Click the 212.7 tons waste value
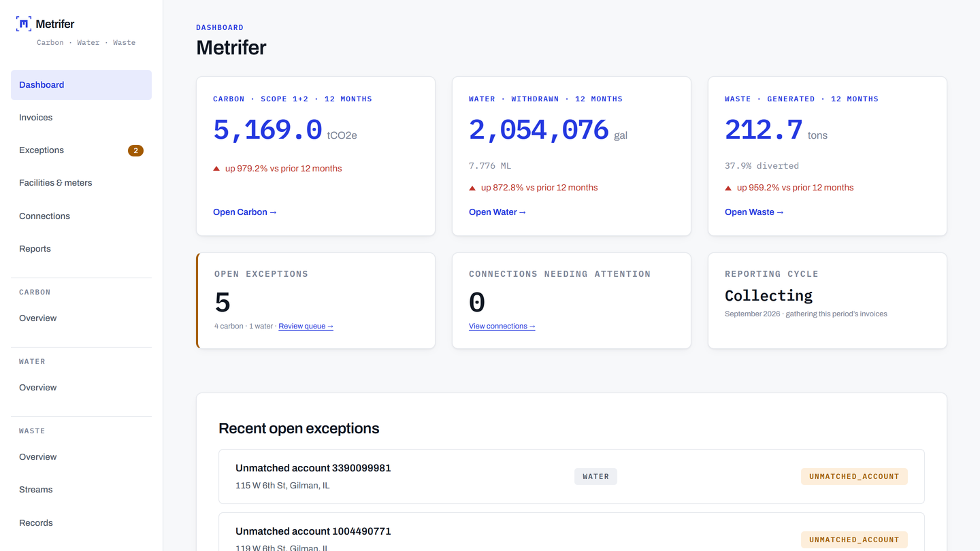The width and height of the screenshot is (980, 551). [x=776, y=129]
